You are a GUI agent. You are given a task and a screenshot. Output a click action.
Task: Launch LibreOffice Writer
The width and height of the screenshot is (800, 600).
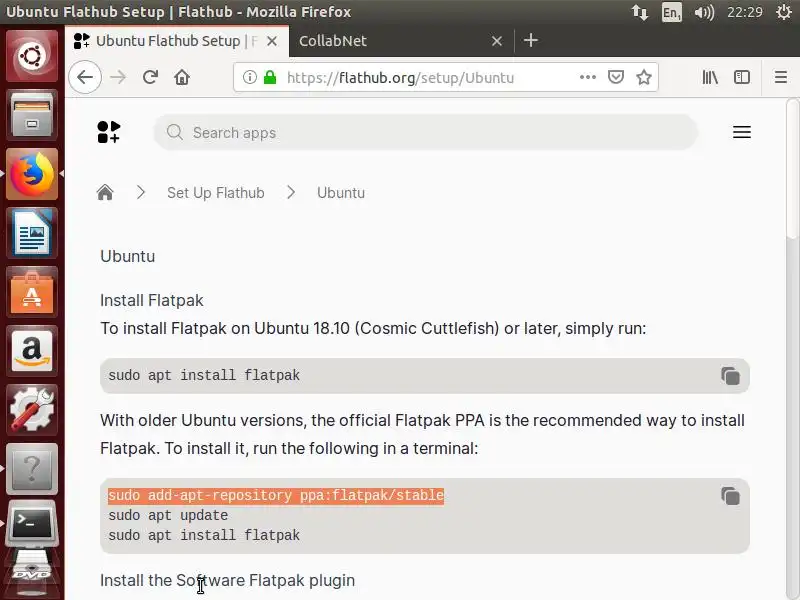coord(32,233)
